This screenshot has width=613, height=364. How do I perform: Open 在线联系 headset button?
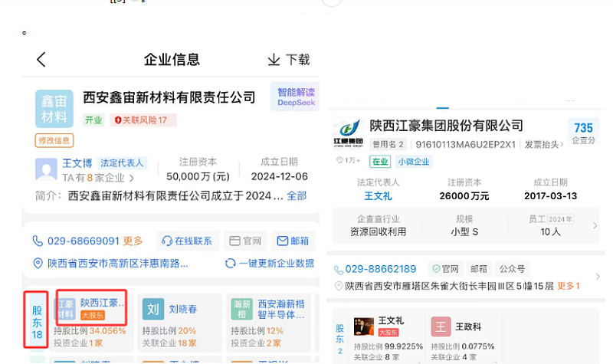[187, 241]
